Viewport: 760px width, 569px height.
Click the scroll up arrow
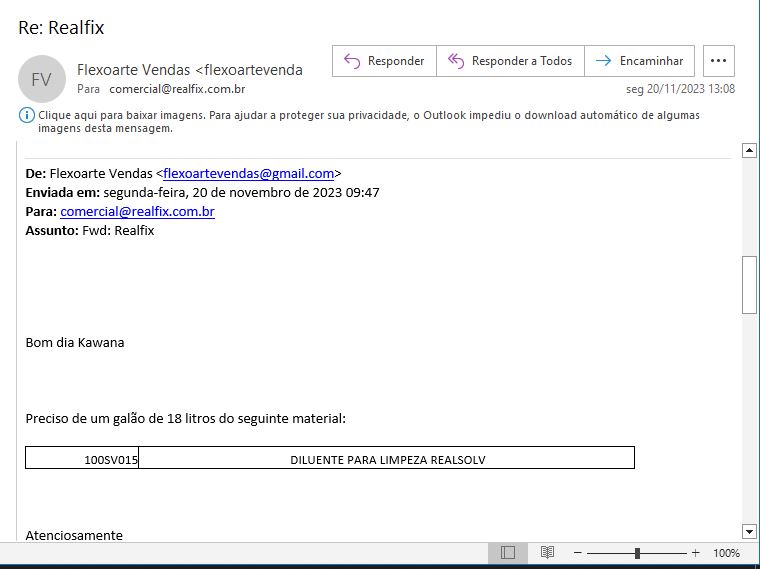(749, 150)
